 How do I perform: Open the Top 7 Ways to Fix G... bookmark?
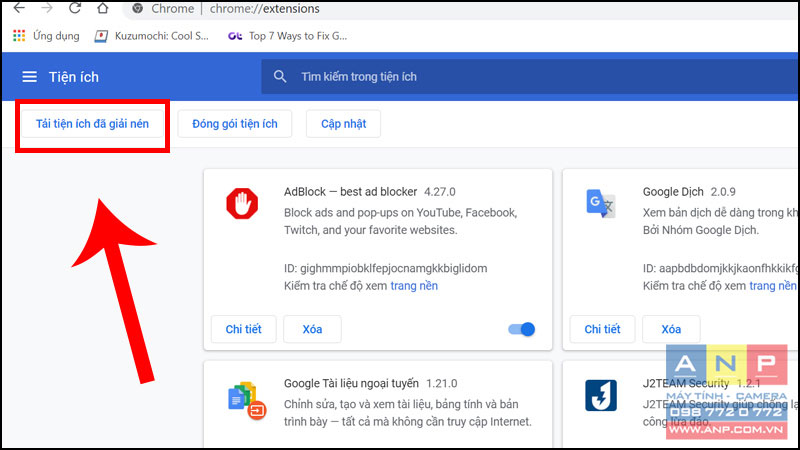pos(287,36)
